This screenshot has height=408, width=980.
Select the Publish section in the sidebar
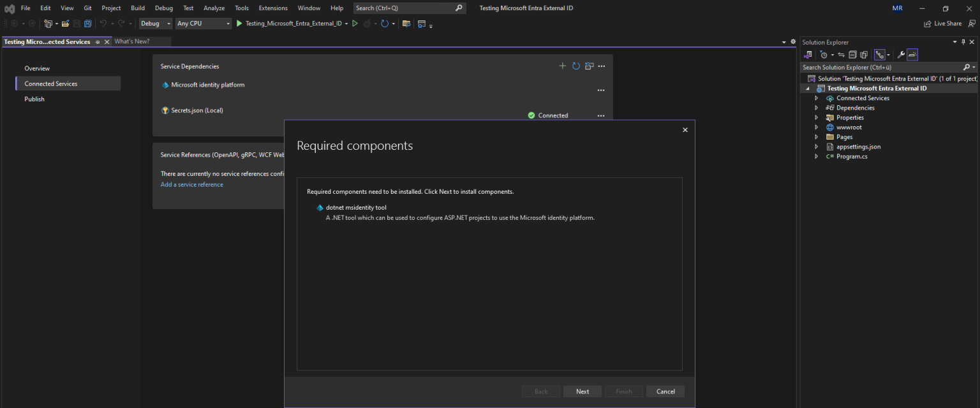[34, 99]
